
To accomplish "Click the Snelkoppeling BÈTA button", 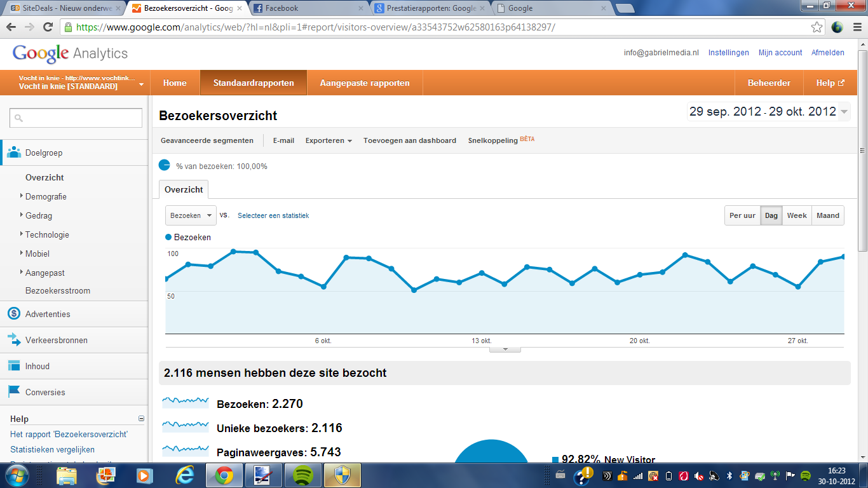I will click(501, 140).
